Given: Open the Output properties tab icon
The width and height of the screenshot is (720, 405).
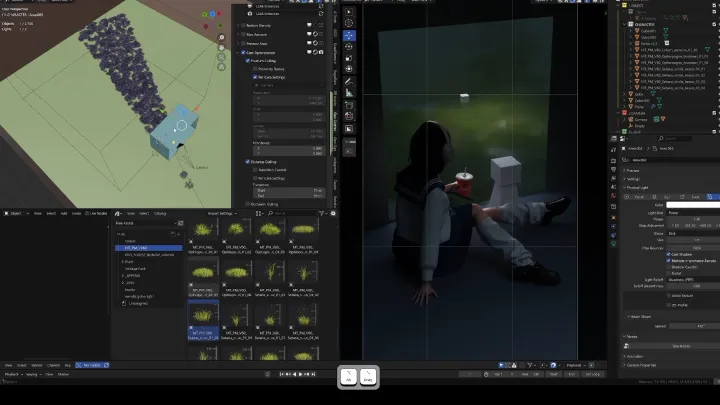Looking at the screenshot, I should (613, 169).
